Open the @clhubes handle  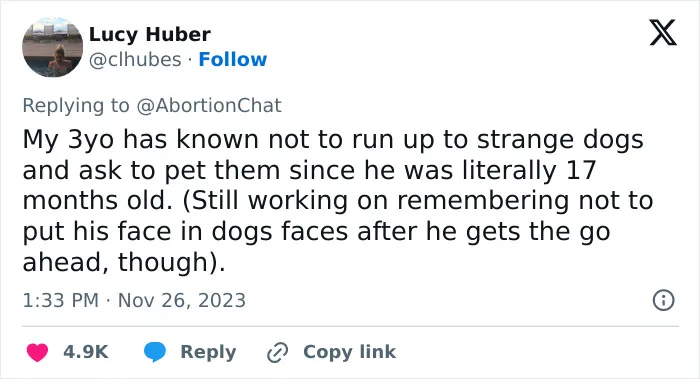135,59
